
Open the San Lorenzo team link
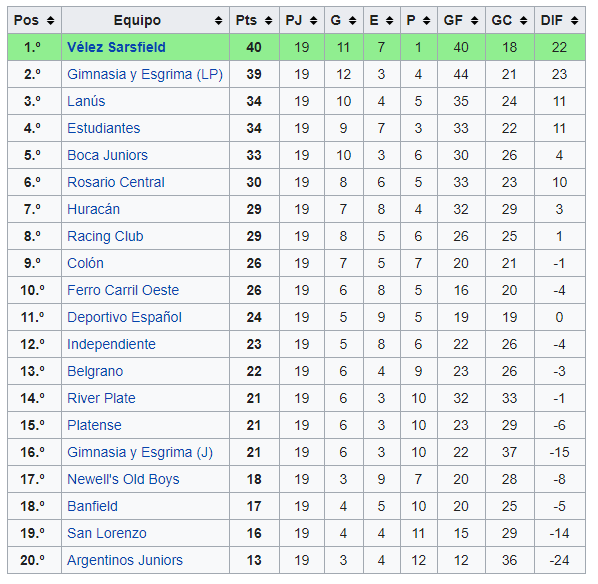[x=107, y=533]
